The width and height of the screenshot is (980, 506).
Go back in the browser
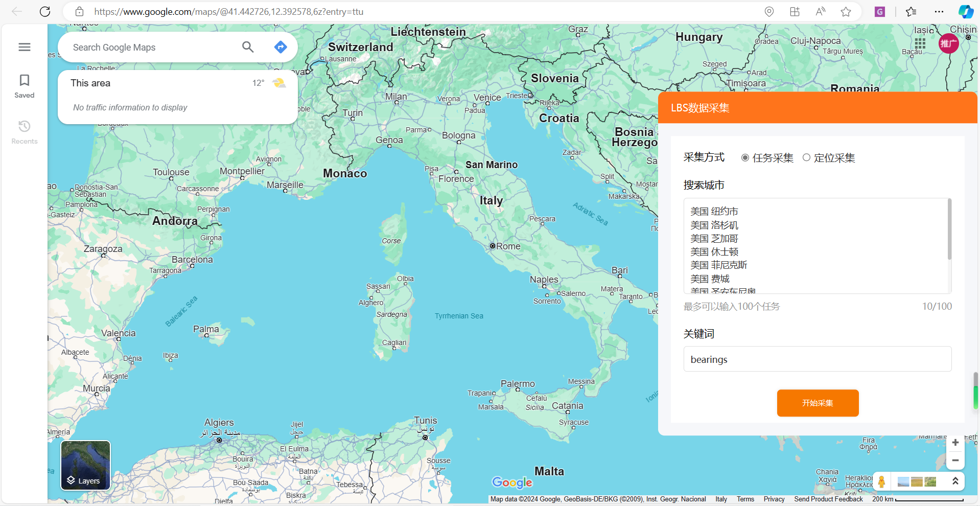[x=17, y=12]
